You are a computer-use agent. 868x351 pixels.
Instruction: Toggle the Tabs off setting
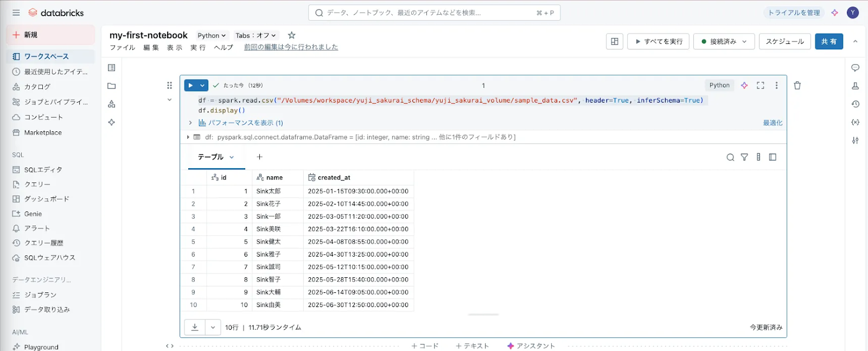coord(256,35)
